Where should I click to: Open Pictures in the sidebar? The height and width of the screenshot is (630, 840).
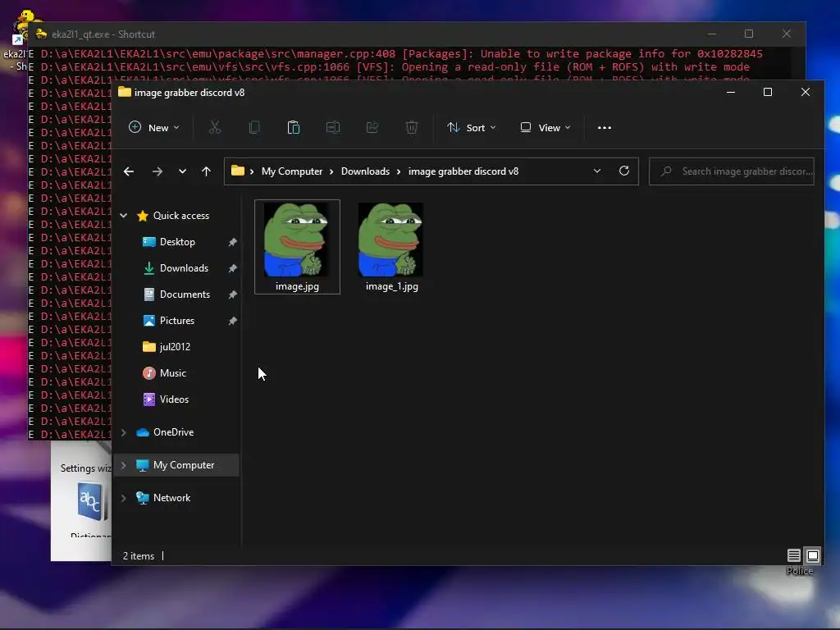tap(177, 321)
